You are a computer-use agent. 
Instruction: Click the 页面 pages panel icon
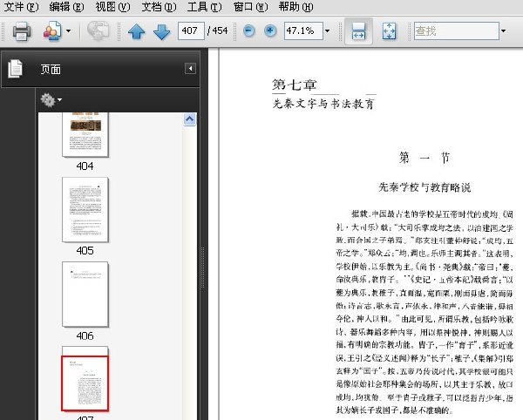point(15,69)
